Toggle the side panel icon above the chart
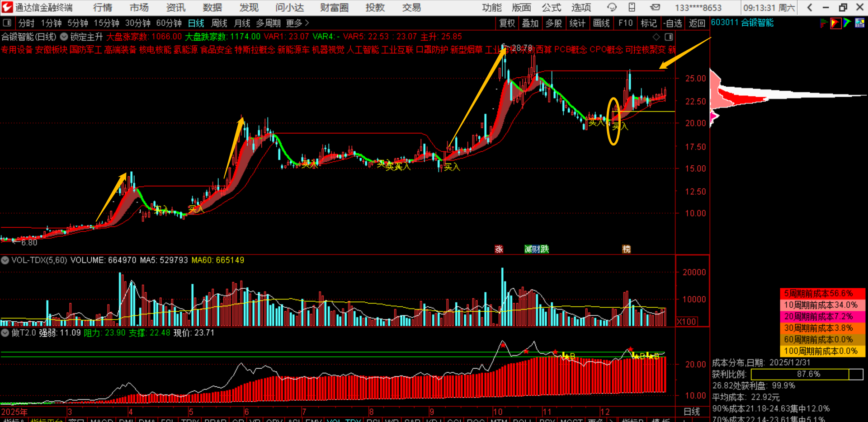The height and width of the screenshot is (422, 868). [669, 37]
